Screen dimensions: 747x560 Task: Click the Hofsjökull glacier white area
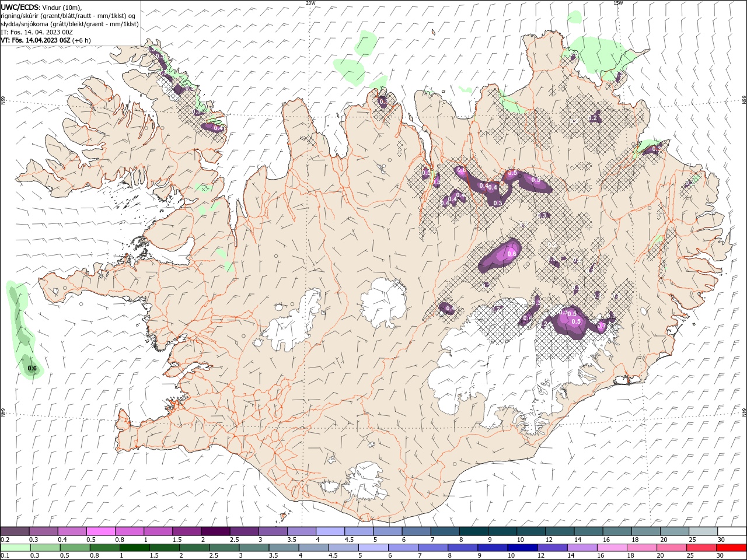point(383,302)
